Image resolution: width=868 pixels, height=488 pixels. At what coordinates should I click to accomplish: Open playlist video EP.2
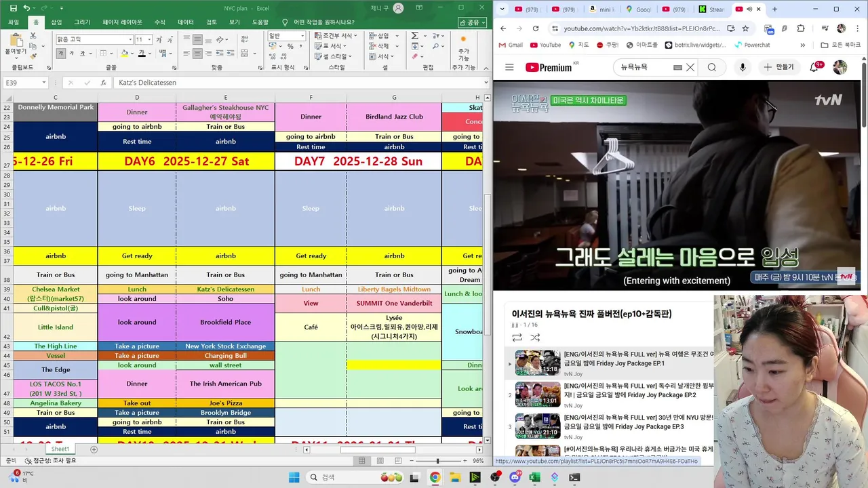coord(637,394)
